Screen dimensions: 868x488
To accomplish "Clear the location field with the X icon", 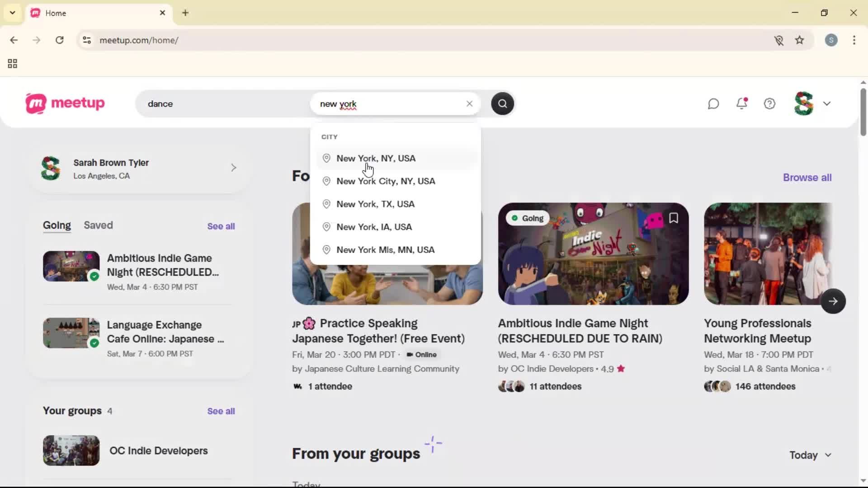I will pyautogui.click(x=469, y=103).
